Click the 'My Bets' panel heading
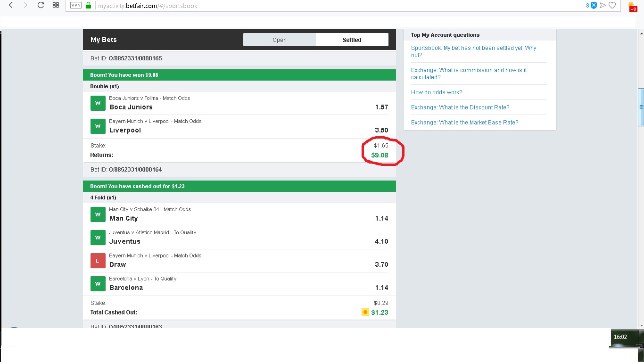Viewport: 644px width, 362px height. point(104,40)
